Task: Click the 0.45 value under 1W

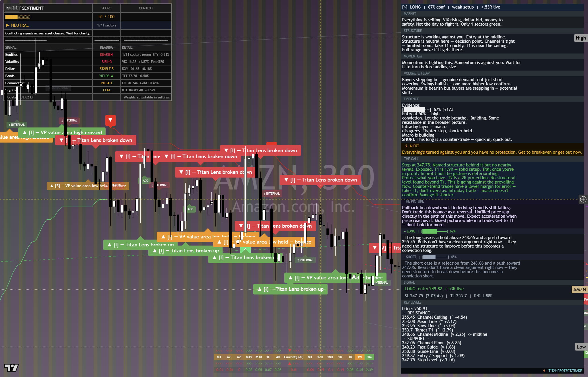Action: tap(360, 370)
